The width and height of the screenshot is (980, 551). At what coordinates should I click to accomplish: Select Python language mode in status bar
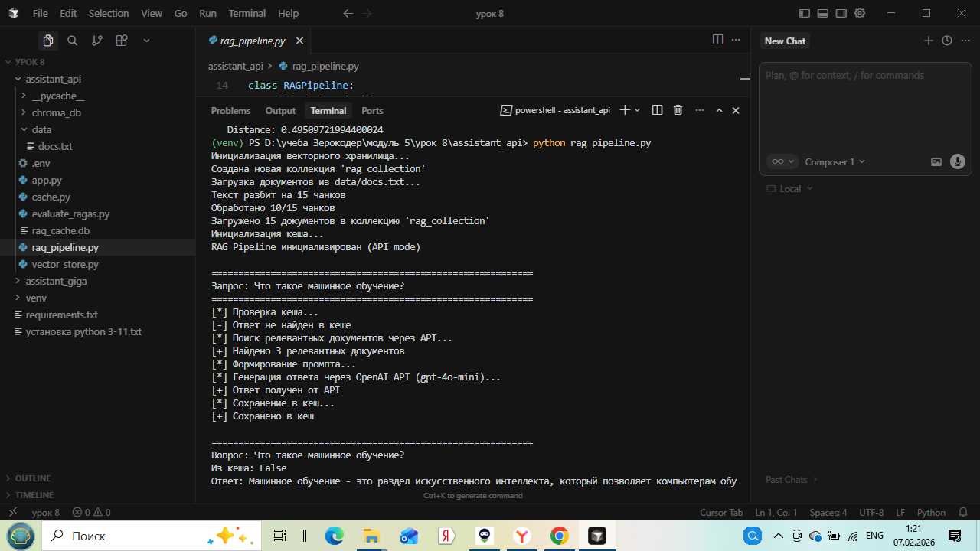(x=932, y=513)
